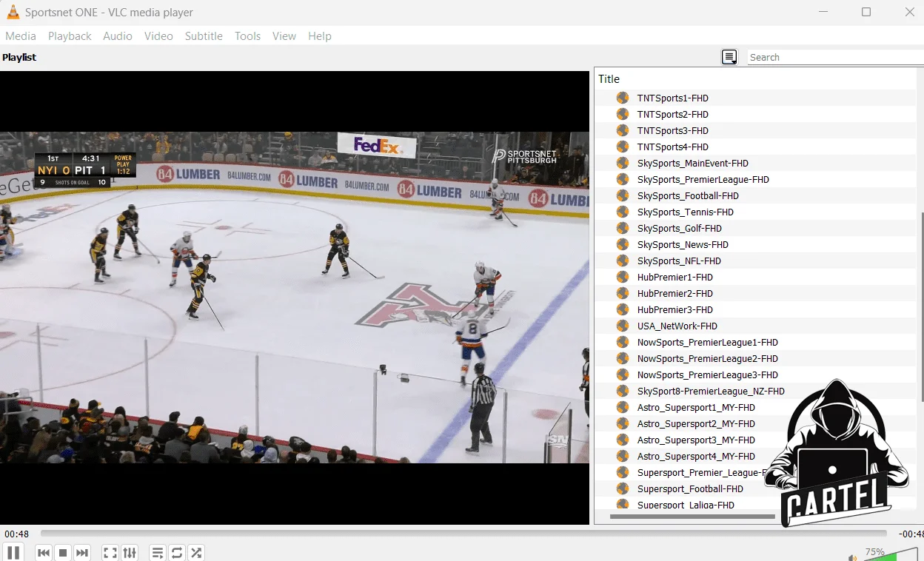Toggle the playlist view button

157,552
